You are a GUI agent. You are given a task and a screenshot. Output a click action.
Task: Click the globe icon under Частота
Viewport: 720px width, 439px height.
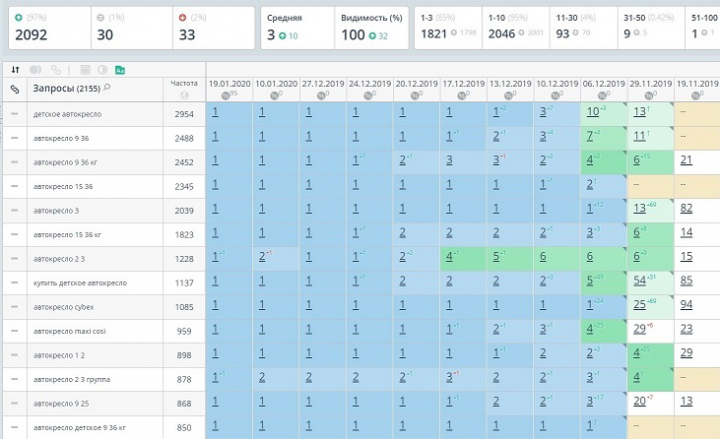[184, 96]
